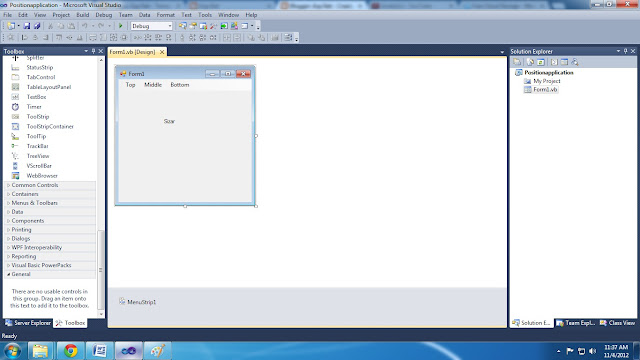640x360 pixels.
Task: Click View Designer icon in Solution Explorer
Action: [564, 62]
